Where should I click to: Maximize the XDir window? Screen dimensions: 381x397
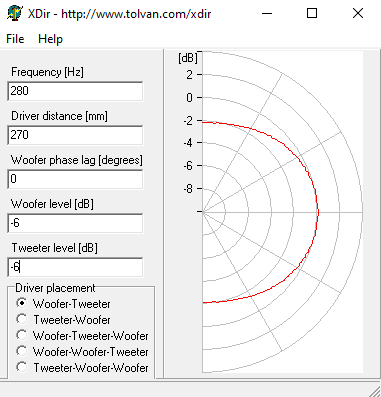coord(312,14)
